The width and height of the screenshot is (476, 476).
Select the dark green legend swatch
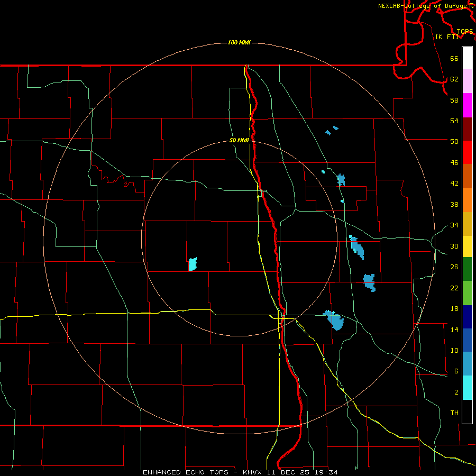pos(467,269)
